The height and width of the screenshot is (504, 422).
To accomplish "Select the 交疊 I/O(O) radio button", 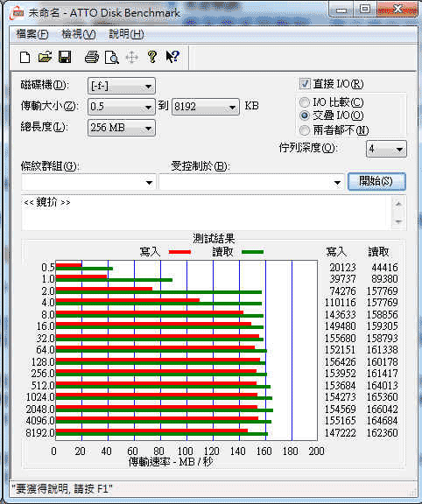I will click(x=305, y=115).
